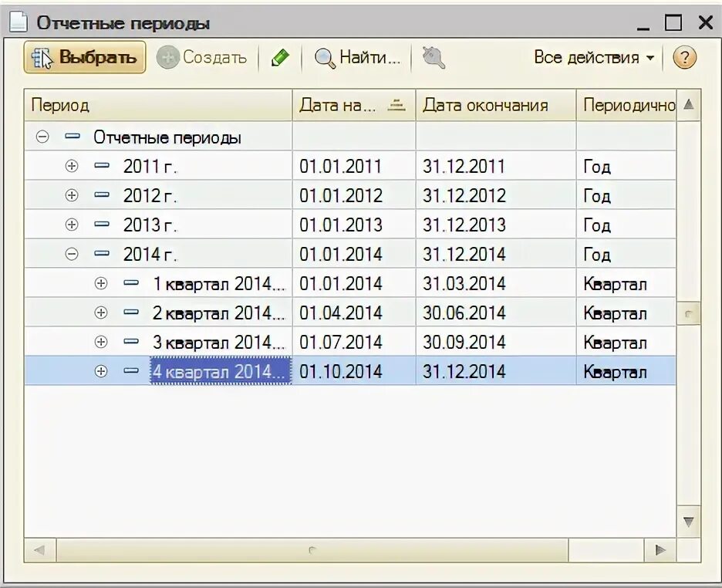This screenshot has height=588, width=722.
Task: Expand the 2012 г. node
Action: 72,195
